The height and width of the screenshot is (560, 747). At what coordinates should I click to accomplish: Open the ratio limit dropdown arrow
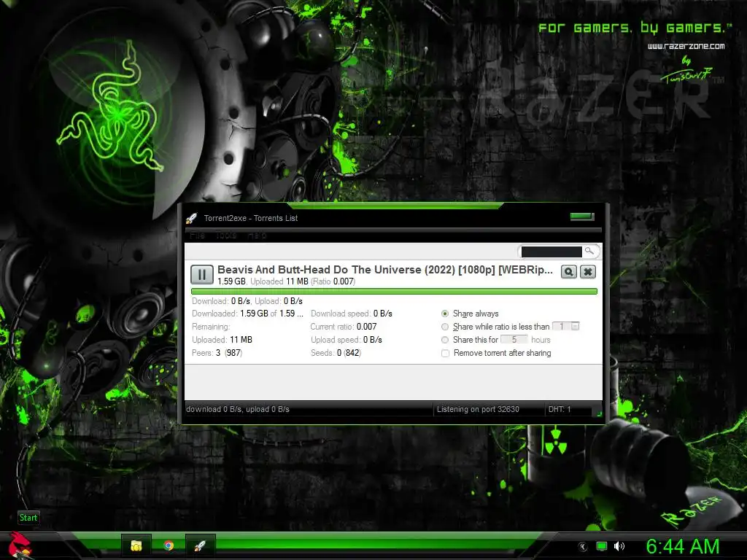pos(575,326)
